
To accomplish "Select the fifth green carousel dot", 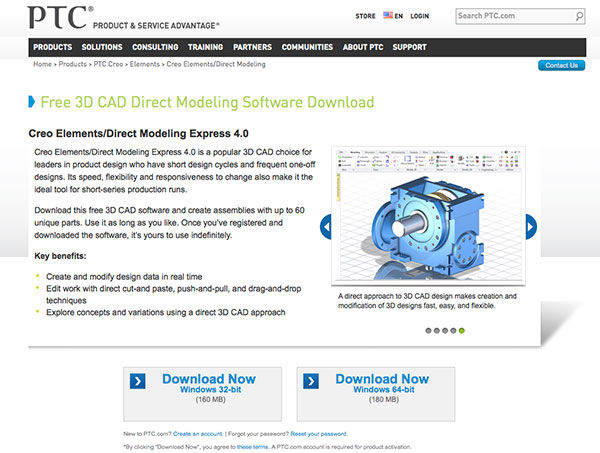I will [x=462, y=331].
